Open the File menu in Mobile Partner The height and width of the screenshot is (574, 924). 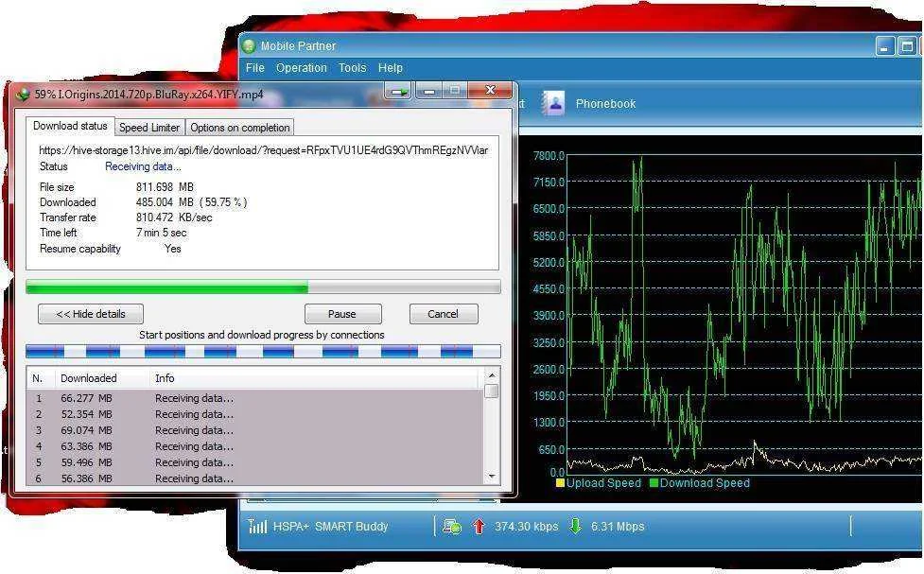[x=255, y=68]
